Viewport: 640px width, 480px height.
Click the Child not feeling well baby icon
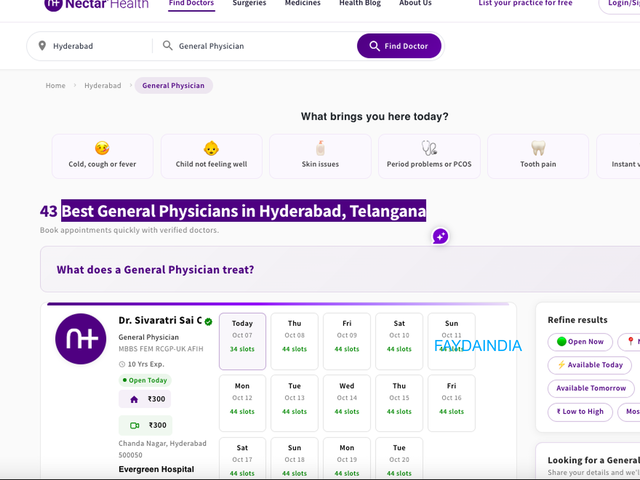pyautogui.click(x=211, y=148)
